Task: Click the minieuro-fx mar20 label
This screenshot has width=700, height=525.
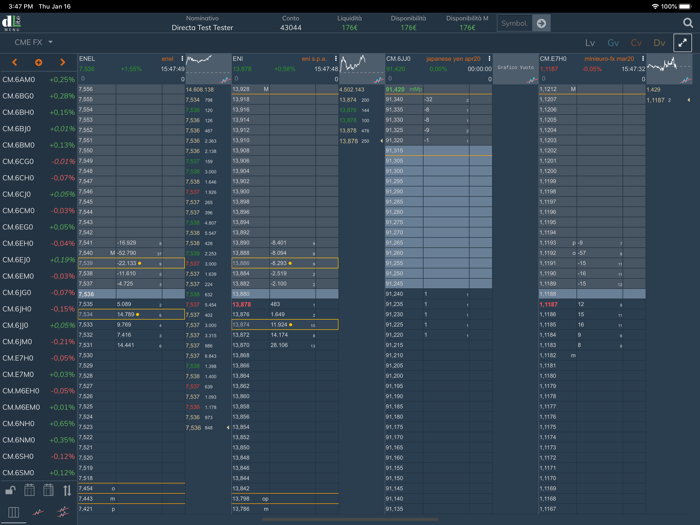Action: click(x=609, y=58)
